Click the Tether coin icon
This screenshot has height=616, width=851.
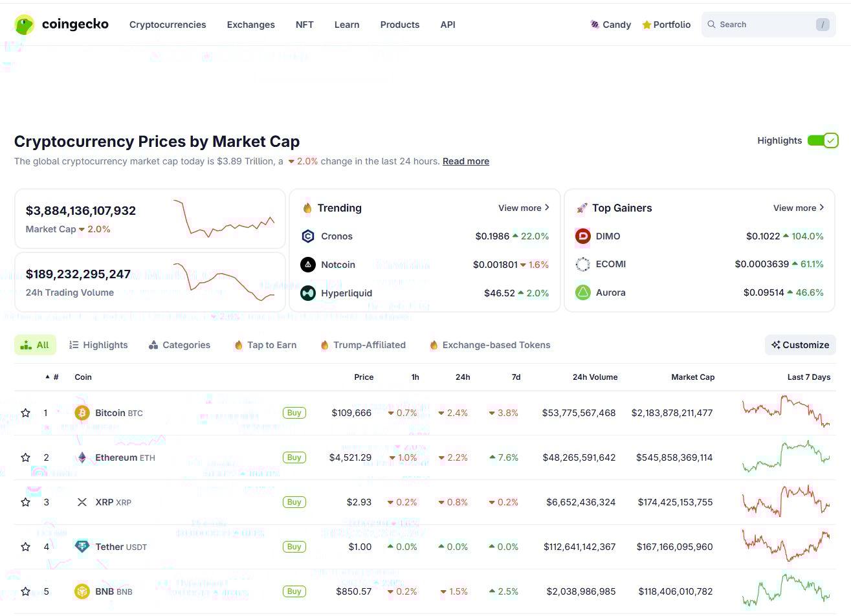(82, 547)
